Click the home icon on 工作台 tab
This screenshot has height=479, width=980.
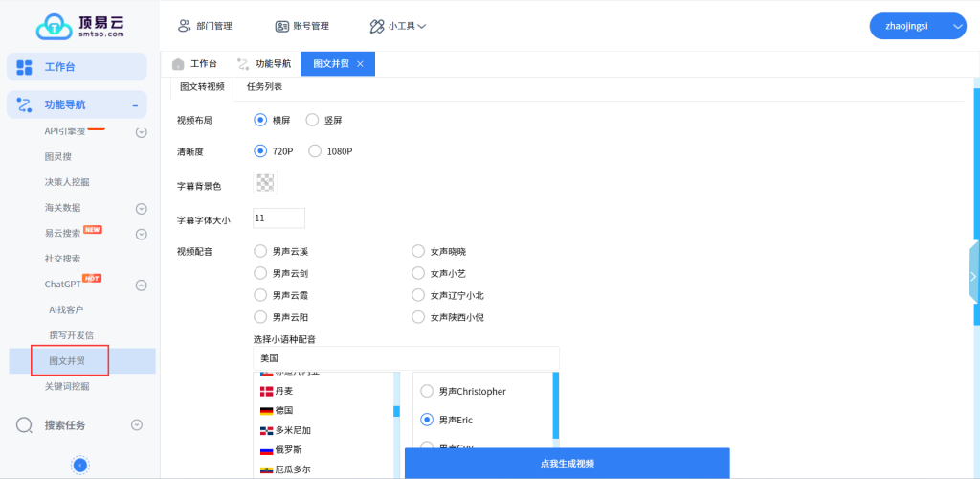(x=178, y=64)
